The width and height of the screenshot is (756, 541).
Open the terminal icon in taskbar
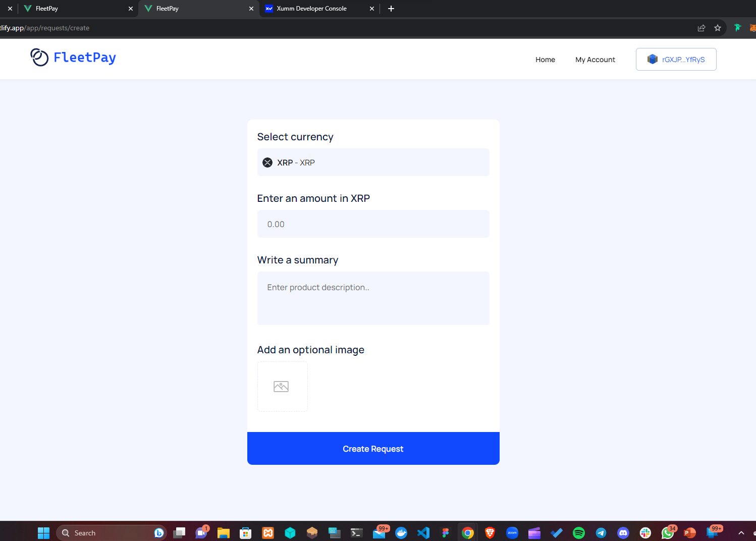357,533
